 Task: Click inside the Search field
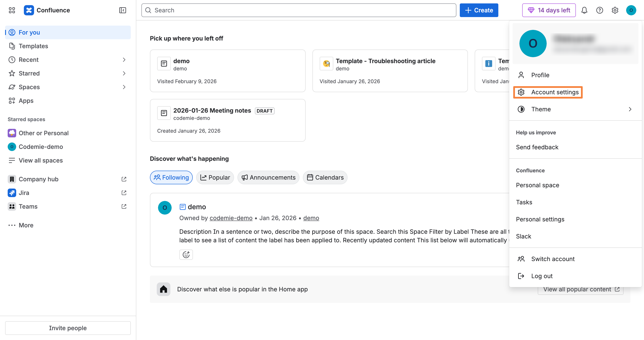[299, 10]
